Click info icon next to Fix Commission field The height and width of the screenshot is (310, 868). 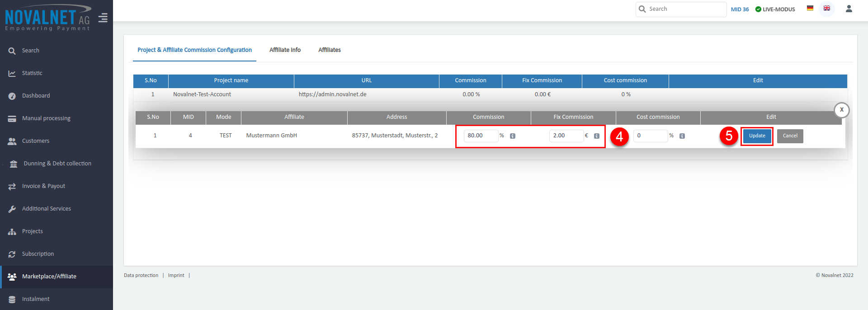(597, 136)
